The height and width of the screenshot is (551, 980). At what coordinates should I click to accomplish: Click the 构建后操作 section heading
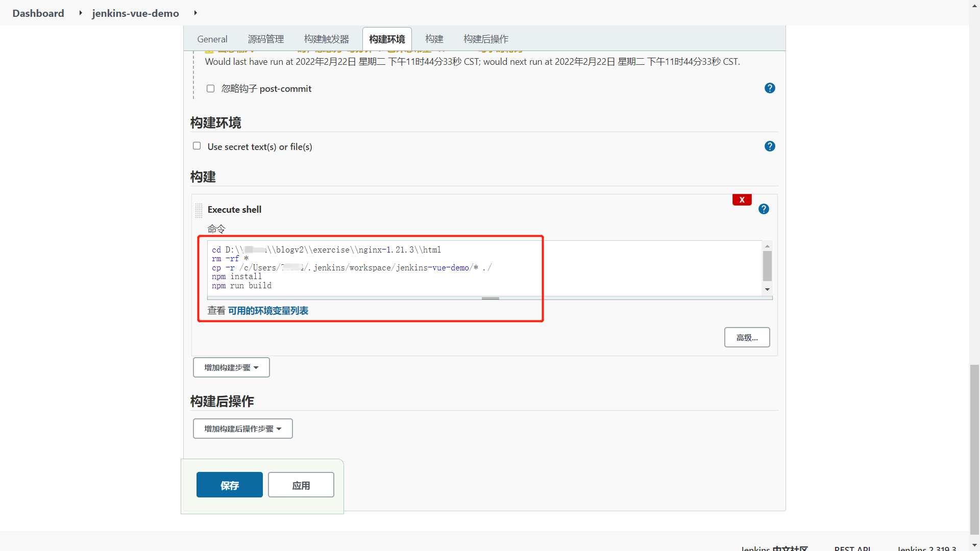(x=222, y=402)
